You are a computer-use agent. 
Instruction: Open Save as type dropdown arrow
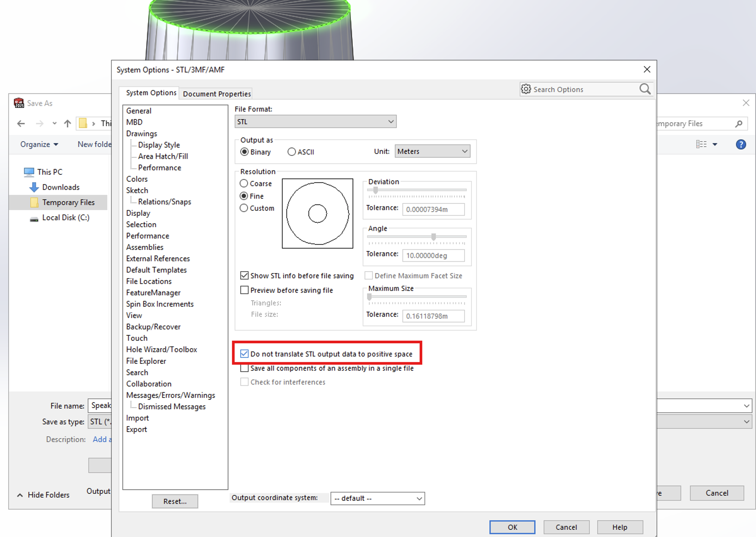(747, 422)
